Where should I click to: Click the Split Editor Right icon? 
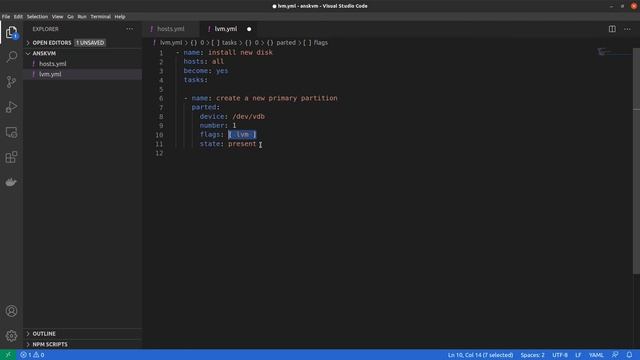pyautogui.click(x=612, y=29)
